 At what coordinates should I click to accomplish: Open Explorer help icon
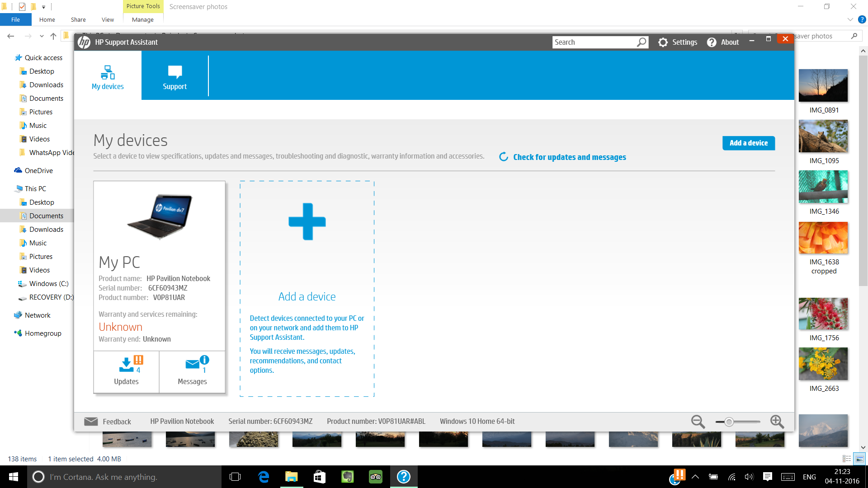pos(862,19)
